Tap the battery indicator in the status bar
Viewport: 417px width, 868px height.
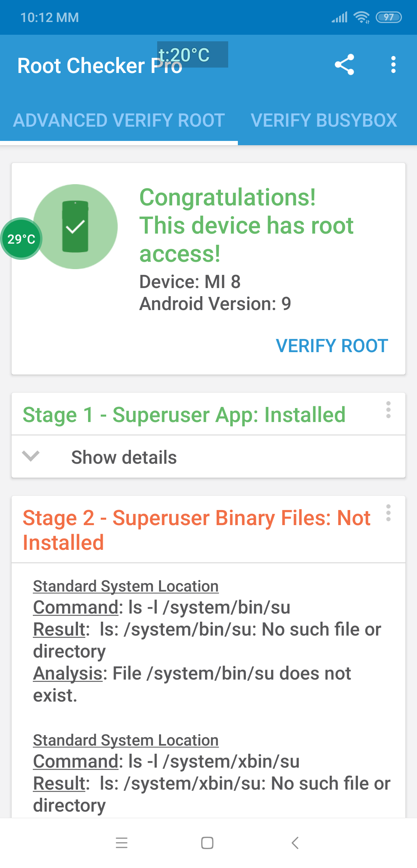(x=388, y=17)
